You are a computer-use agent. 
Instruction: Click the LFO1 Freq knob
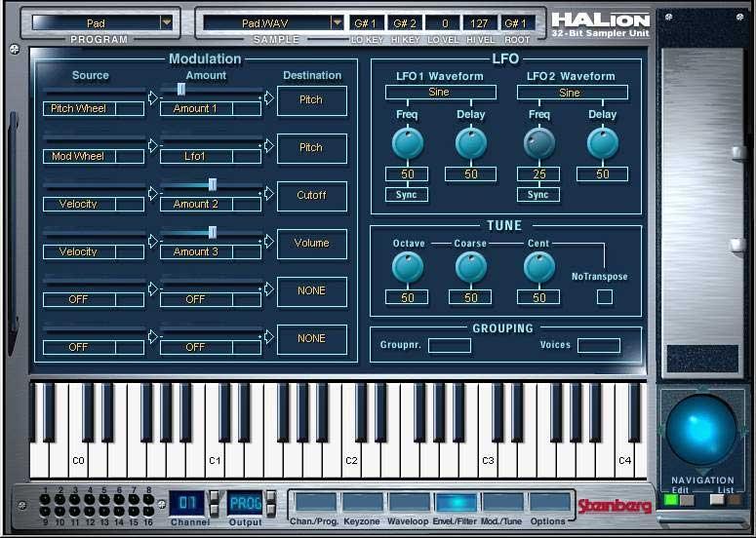pyautogui.click(x=408, y=144)
